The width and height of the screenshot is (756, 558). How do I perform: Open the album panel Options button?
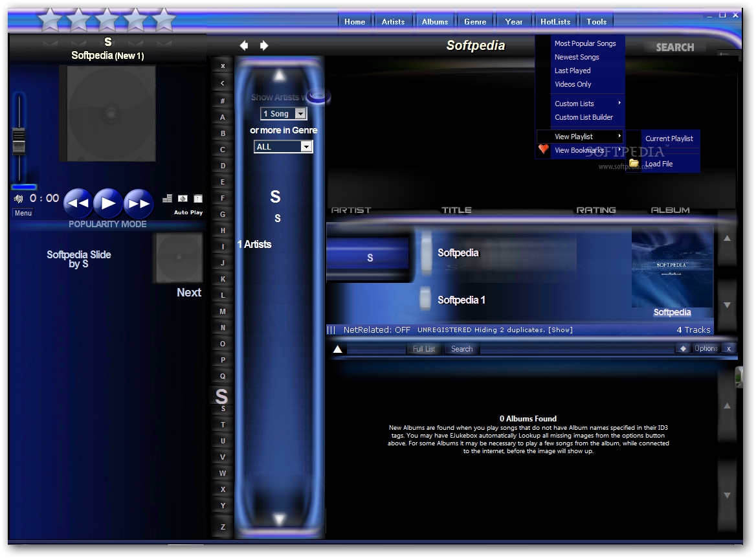[x=706, y=348]
